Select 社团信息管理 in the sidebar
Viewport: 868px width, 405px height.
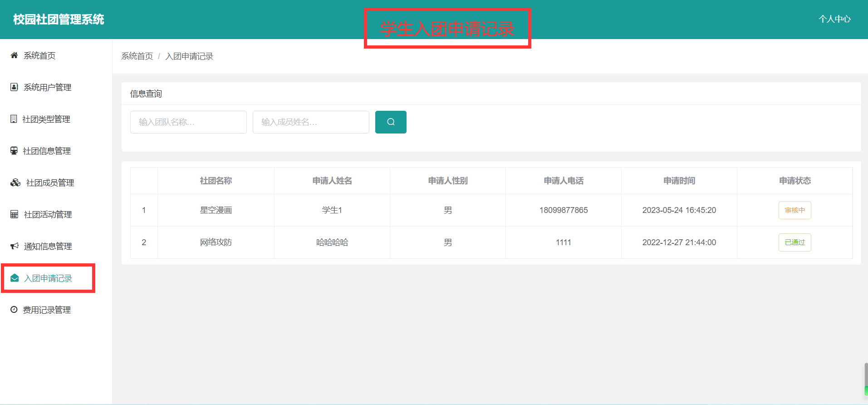(47, 151)
